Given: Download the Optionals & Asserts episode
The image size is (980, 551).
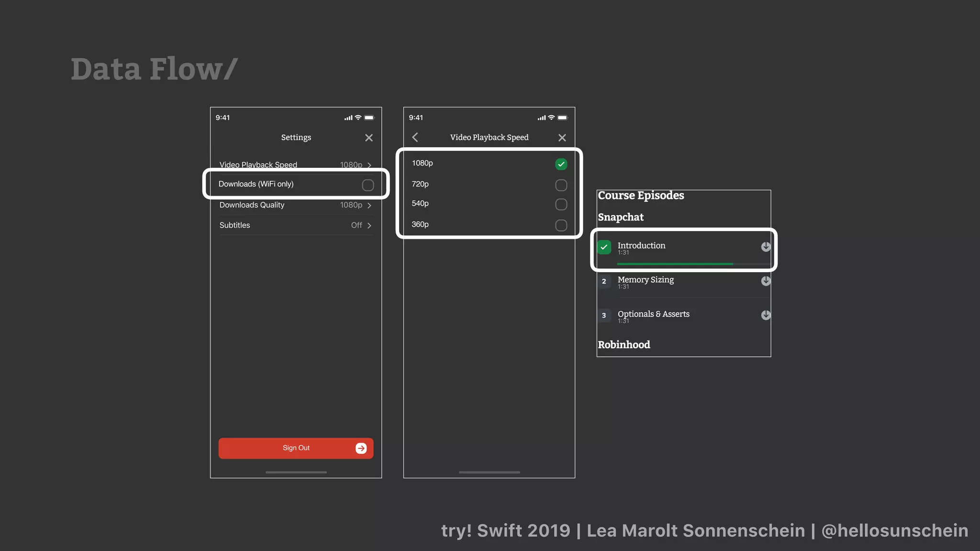Looking at the screenshot, I should point(766,315).
